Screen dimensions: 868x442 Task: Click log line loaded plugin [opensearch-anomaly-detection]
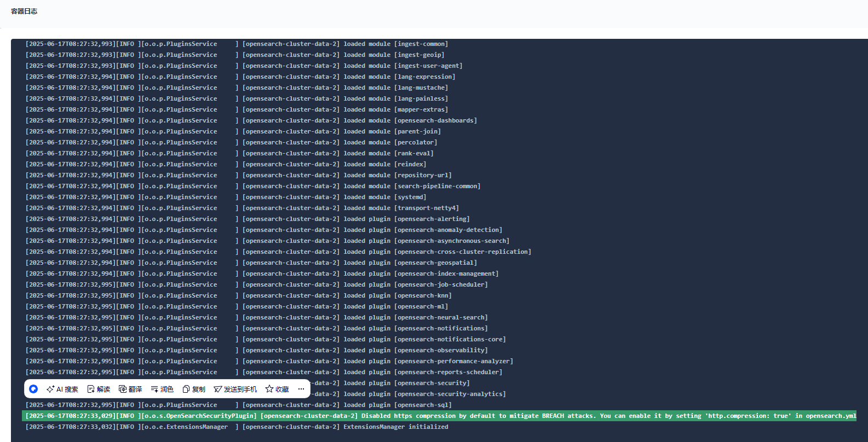click(x=264, y=230)
